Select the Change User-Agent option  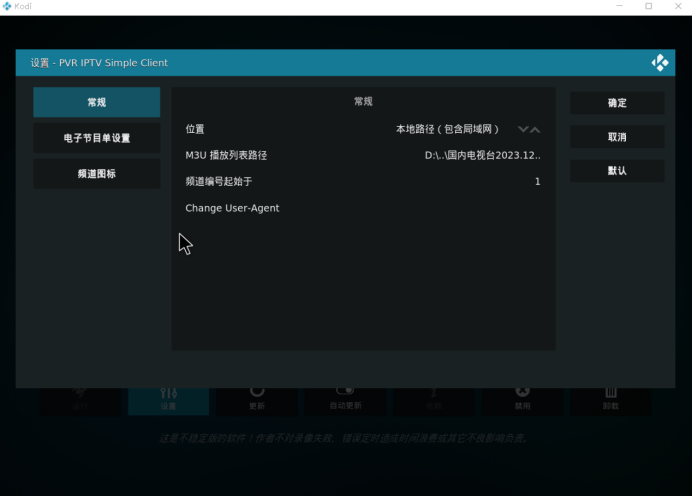coord(363,208)
